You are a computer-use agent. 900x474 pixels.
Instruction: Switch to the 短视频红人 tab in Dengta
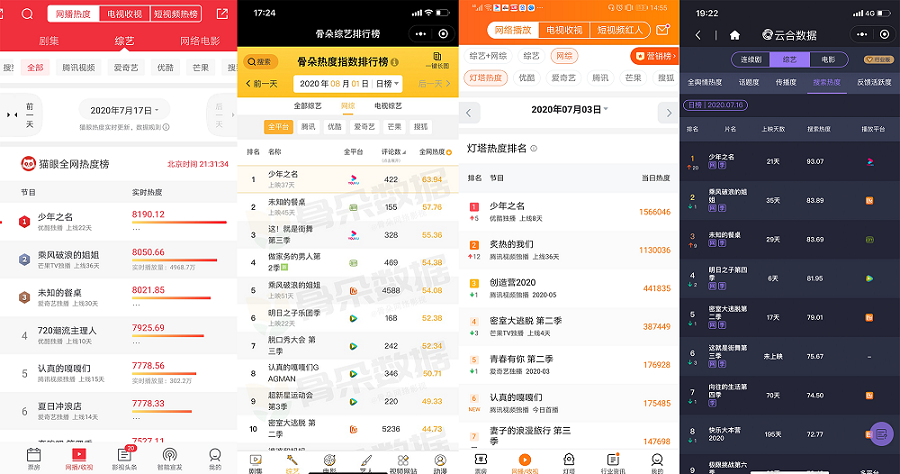620,30
